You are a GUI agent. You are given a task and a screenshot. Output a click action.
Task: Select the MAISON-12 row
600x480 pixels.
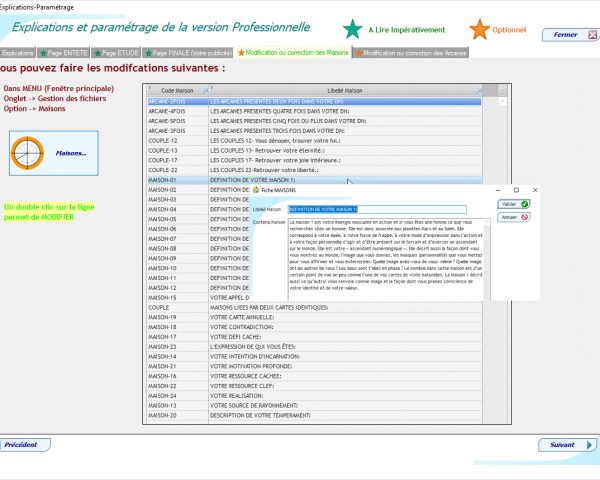click(198, 288)
